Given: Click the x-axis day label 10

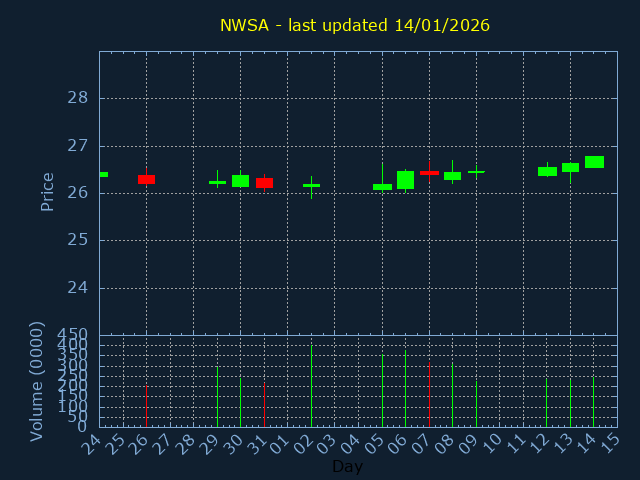Looking at the screenshot, I should [x=492, y=444].
